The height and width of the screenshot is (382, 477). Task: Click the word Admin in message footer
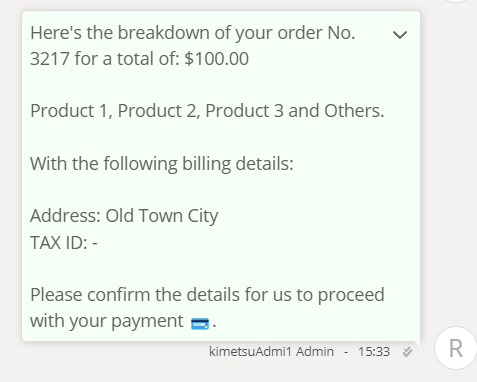pyautogui.click(x=315, y=352)
